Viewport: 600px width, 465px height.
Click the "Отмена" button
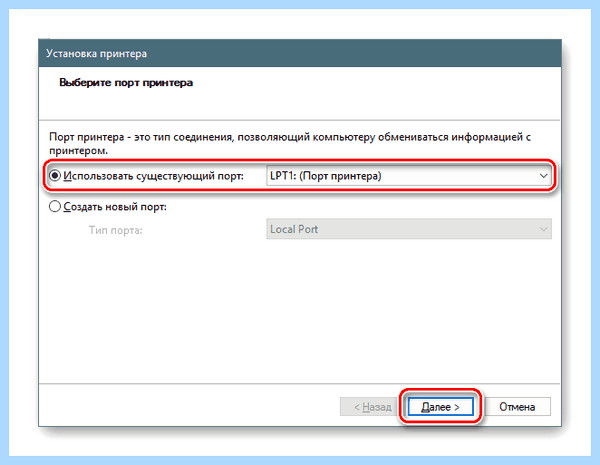click(x=517, y=407)
